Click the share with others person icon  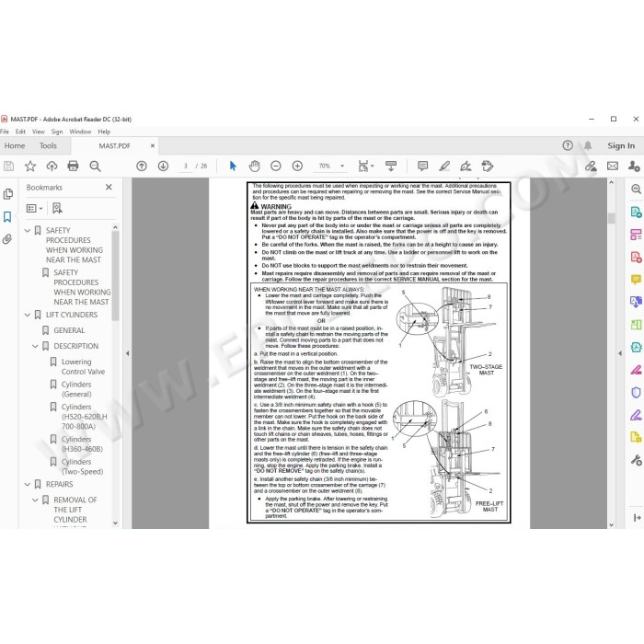[634, 166]
